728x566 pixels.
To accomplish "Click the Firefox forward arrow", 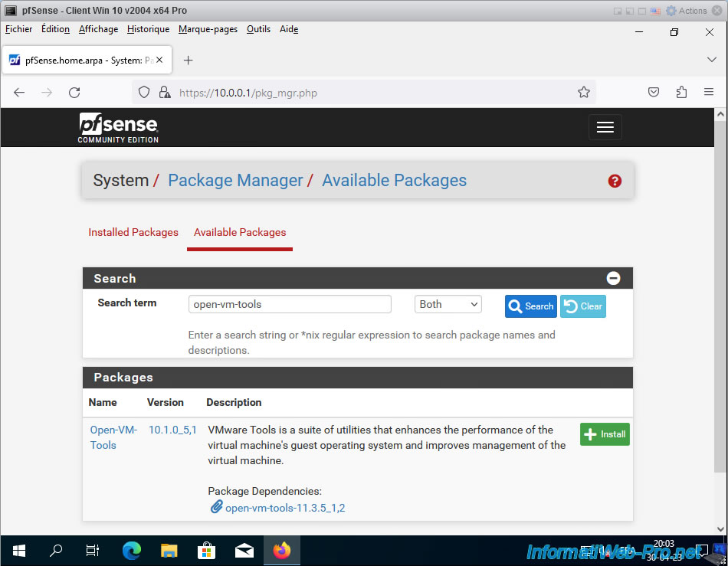I will 47,93.
